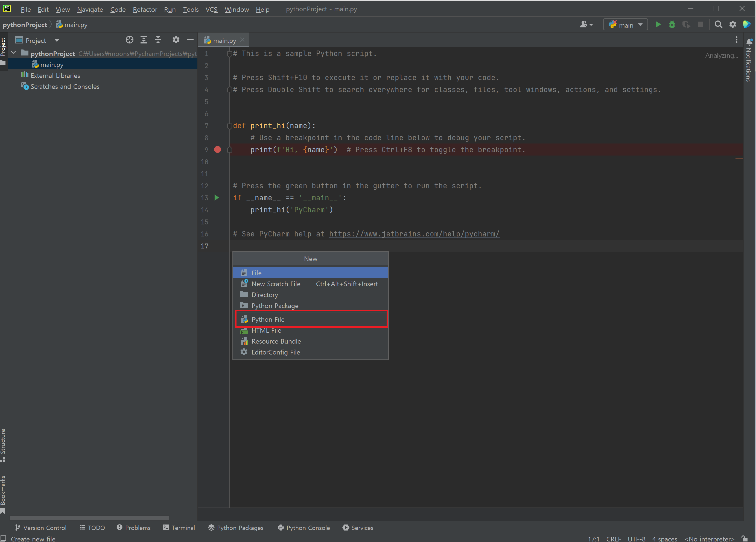Collapse all items in Project panel
The image size is (756, 542).
point(158,40)
